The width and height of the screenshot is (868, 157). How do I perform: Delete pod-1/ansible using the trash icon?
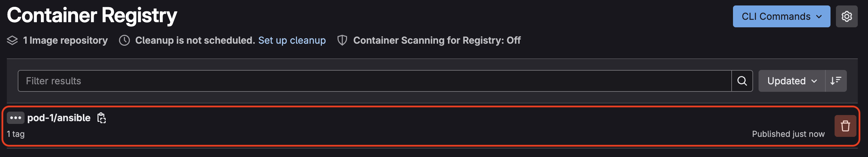(x=845, y=126)
